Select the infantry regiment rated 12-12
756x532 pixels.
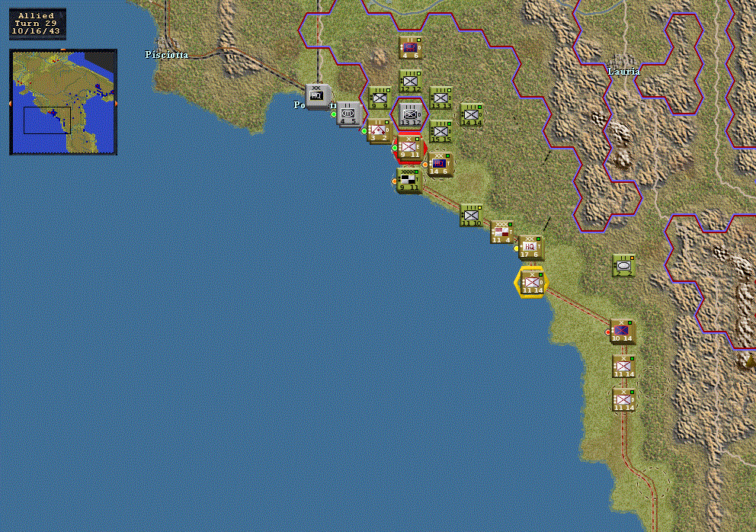[411, 82]
